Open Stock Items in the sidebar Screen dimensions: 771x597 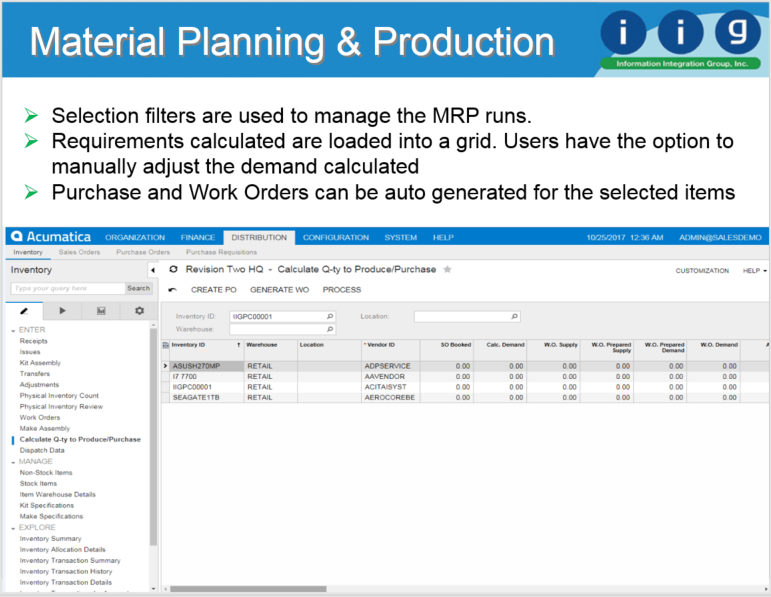click(38, 484)
